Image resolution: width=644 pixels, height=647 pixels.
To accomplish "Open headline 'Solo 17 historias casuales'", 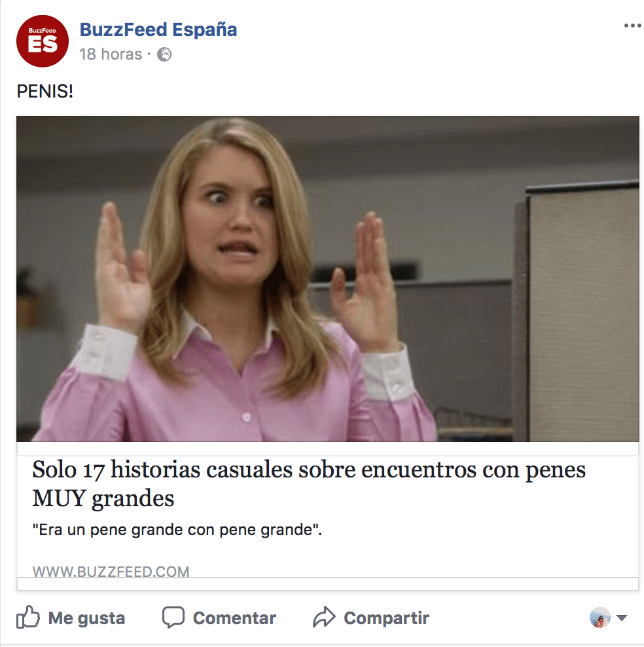I will click(309, 470).
